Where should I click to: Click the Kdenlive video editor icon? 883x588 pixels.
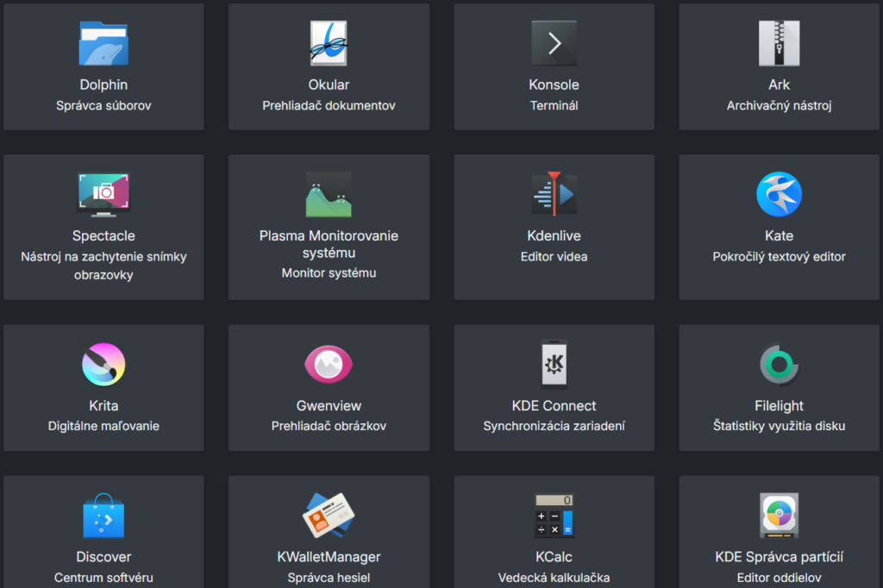[x=554, y=194]
